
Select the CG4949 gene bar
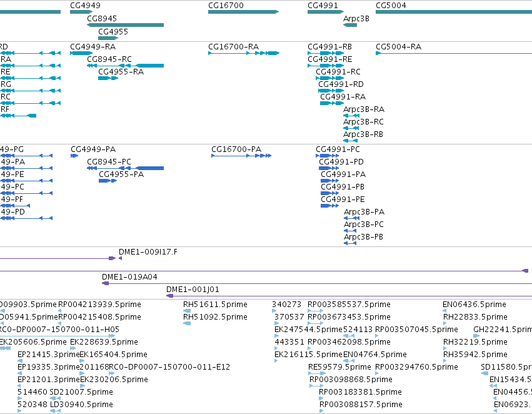point(81,12)
